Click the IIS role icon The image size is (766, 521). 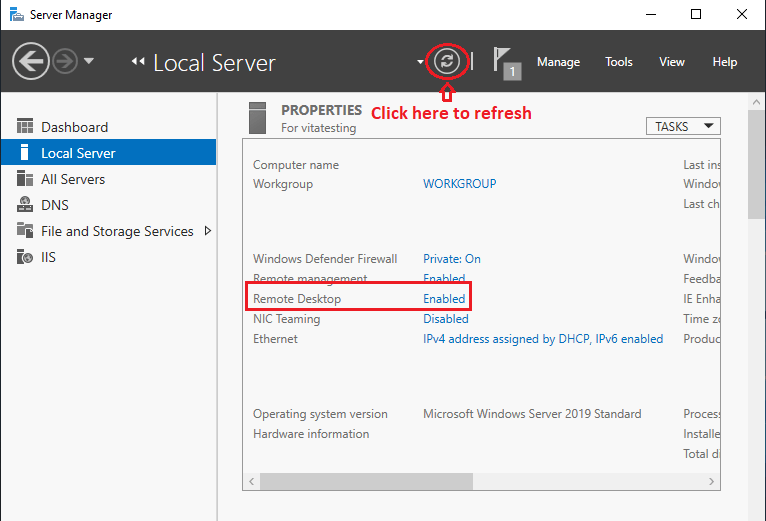[25, 256]
